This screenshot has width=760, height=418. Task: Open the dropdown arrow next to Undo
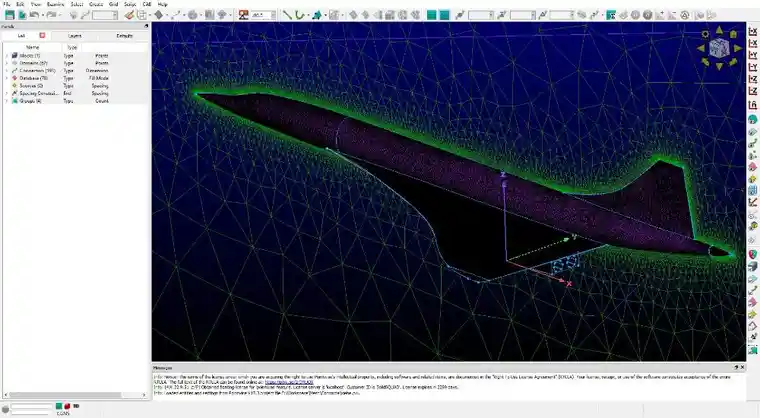pyautogui.click(x=42, y=16)
